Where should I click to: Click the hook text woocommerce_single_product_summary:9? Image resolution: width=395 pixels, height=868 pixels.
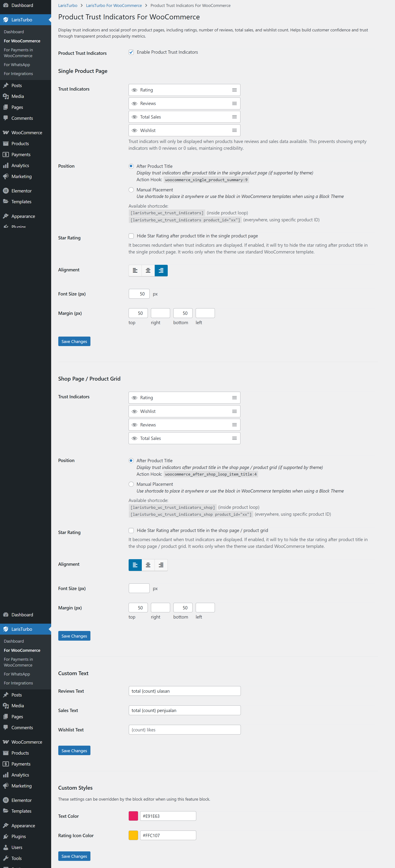pos(206,180)
